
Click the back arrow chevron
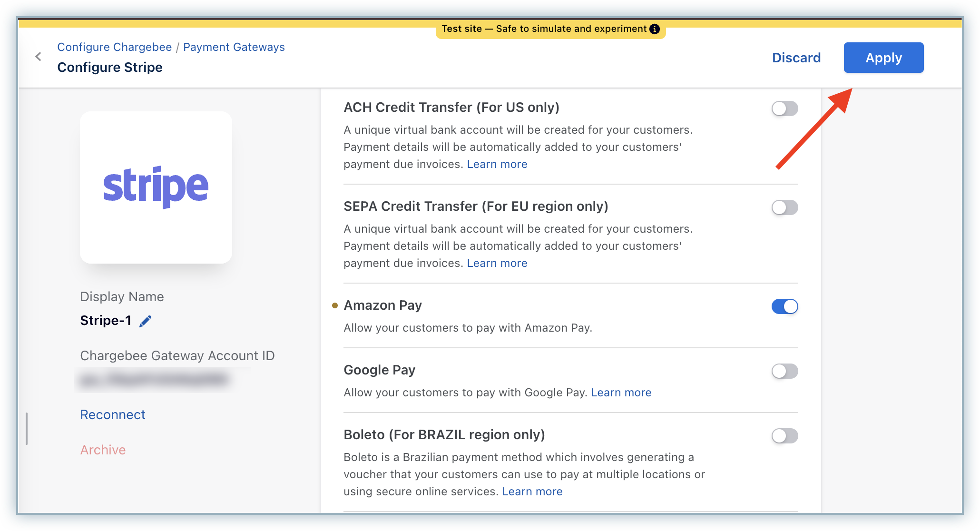[39, 57]
